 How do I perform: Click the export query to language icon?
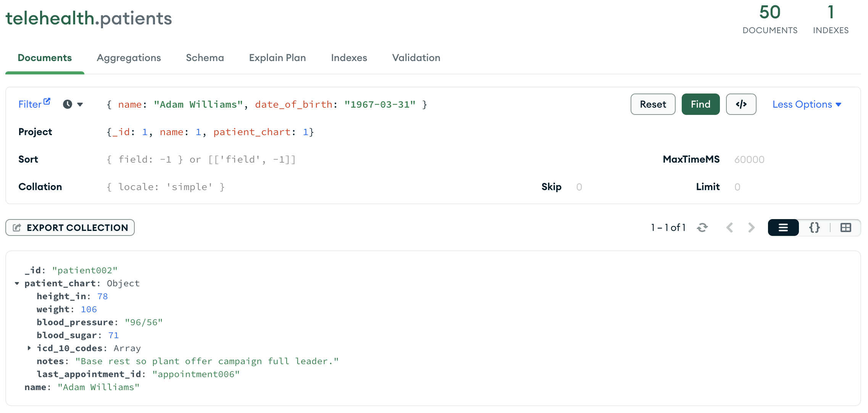tap(741, 104)
